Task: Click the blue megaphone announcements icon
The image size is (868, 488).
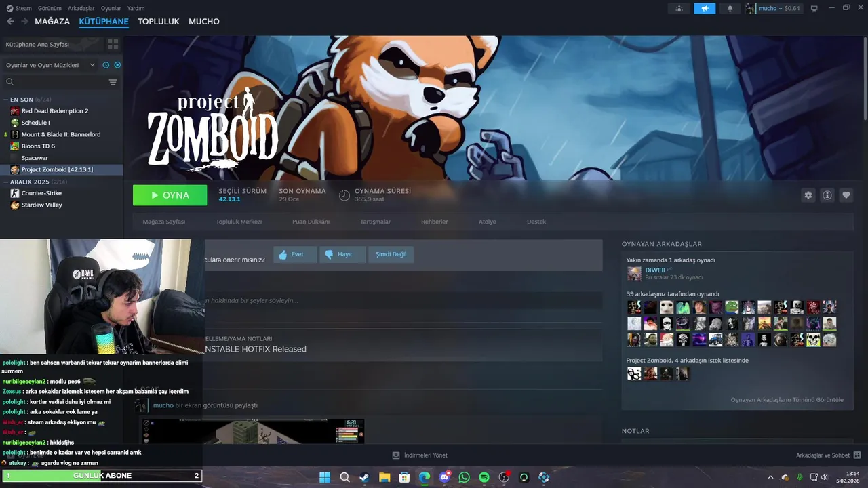Action: tap(705, 8)
